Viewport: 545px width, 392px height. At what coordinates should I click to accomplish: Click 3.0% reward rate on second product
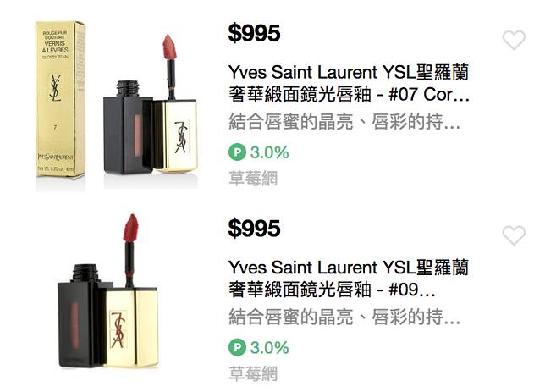269,348
